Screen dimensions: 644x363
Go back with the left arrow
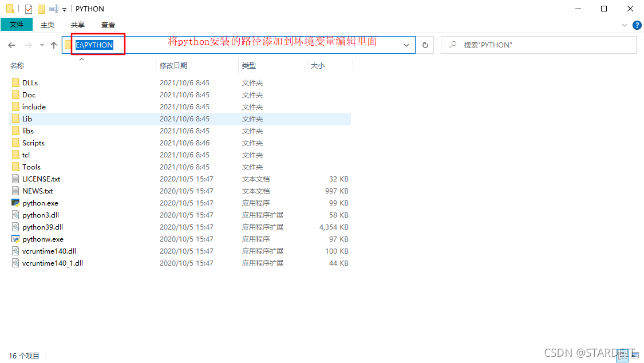coord(11,45)
